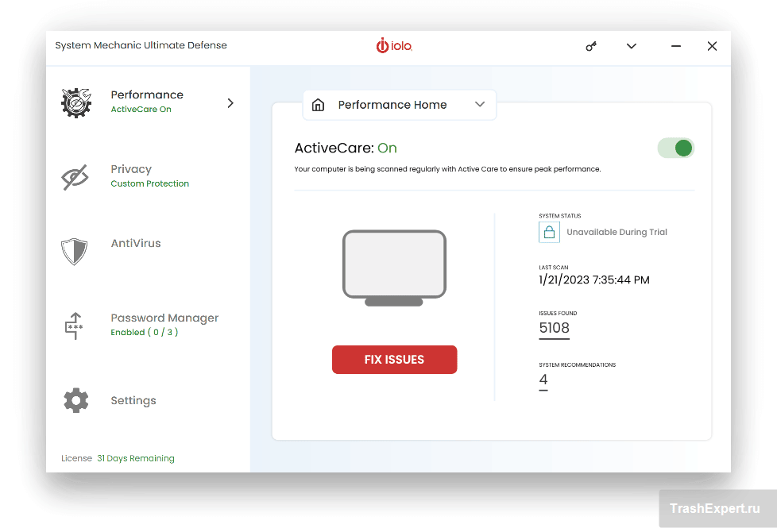Open the Performance Home dropdown arrow
777x532 pixels.
(479, 105)
